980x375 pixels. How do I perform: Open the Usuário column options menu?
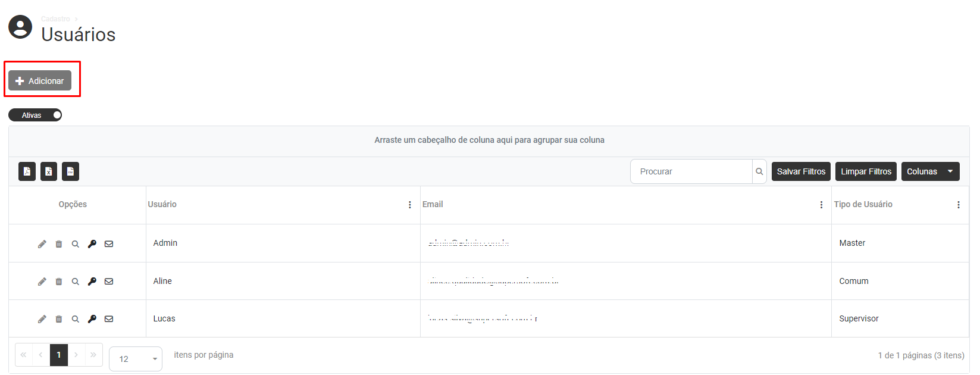coord(410,205)
